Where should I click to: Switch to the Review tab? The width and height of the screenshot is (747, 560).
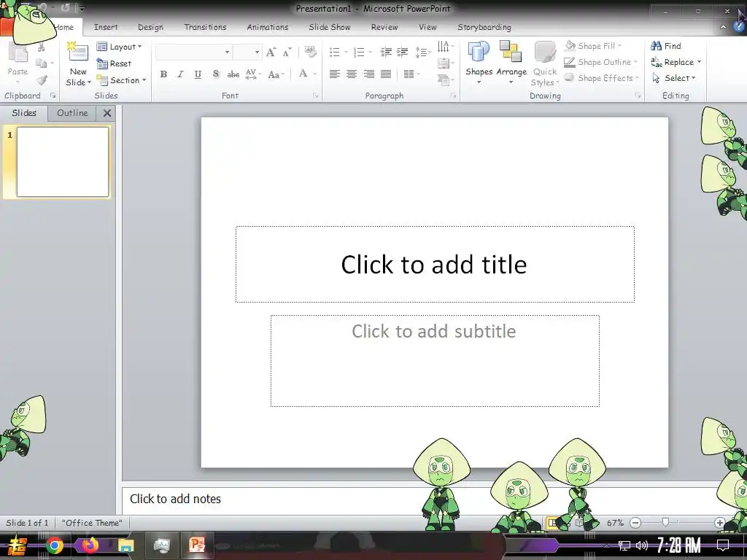click(384, 27)
